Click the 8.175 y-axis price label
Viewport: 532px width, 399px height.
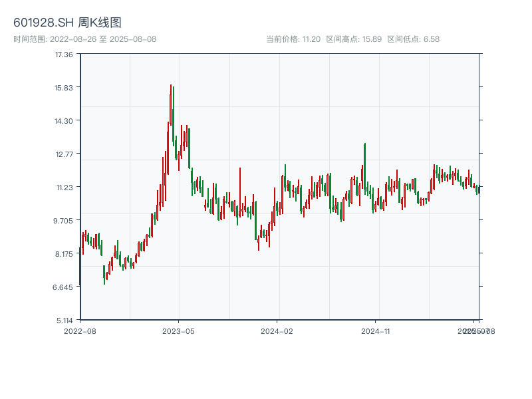[x=64, y=254]
